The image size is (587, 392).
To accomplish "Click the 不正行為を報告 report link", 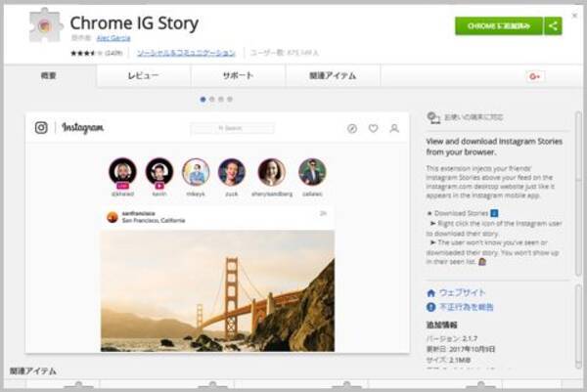I will pyautogui.click(x=469, y=307).
